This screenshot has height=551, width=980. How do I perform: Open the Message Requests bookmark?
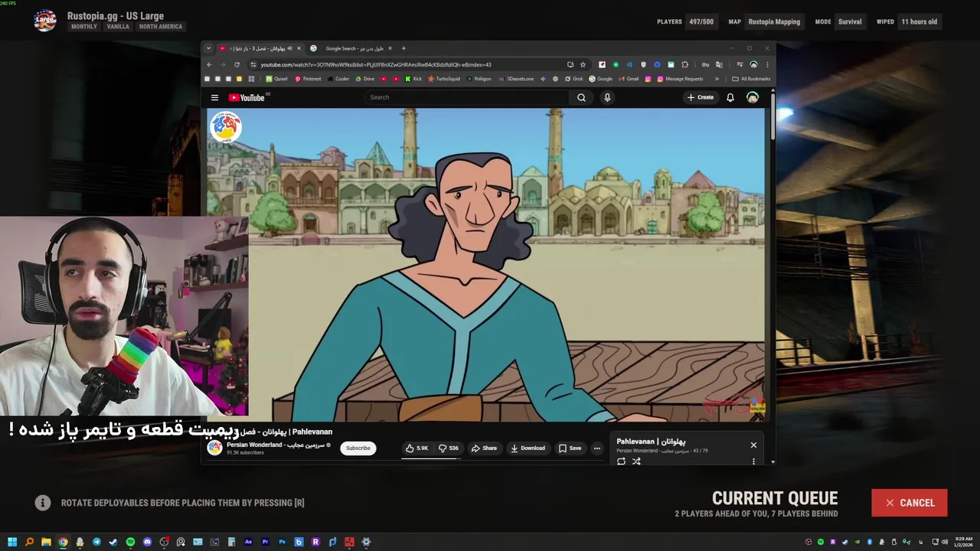pos(679,79)
